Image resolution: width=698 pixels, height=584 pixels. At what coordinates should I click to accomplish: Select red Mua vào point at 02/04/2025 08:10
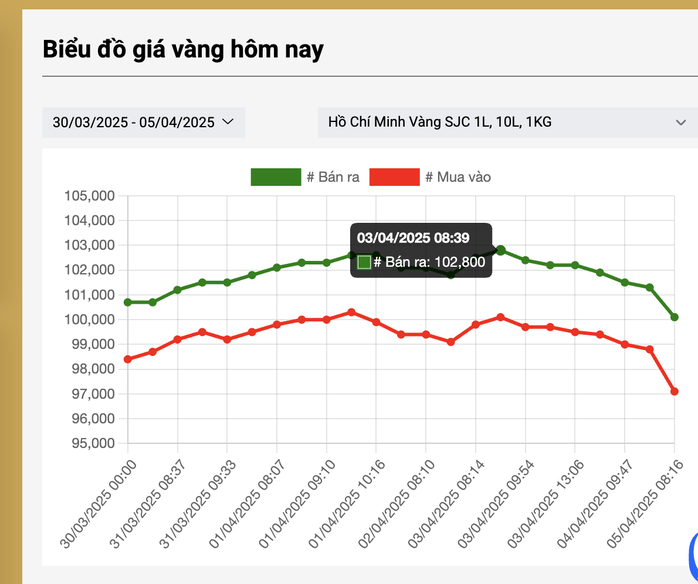[426, 334]
